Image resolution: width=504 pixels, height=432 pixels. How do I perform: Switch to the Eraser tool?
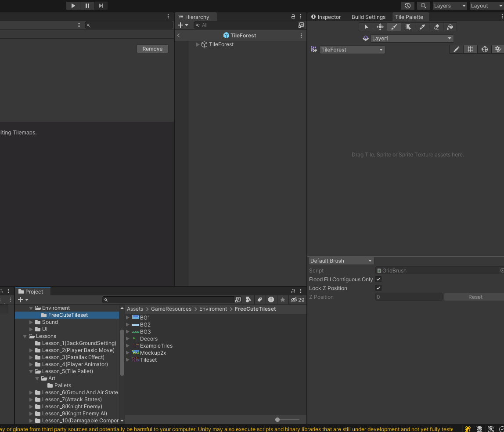[x=436, y=27]
